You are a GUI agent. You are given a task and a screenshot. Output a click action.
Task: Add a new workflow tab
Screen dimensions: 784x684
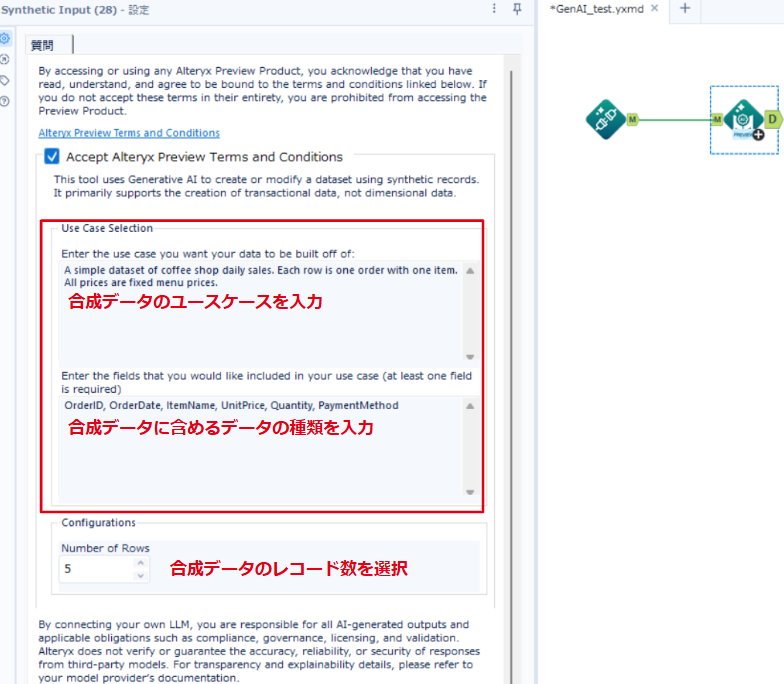click(685, 8)
